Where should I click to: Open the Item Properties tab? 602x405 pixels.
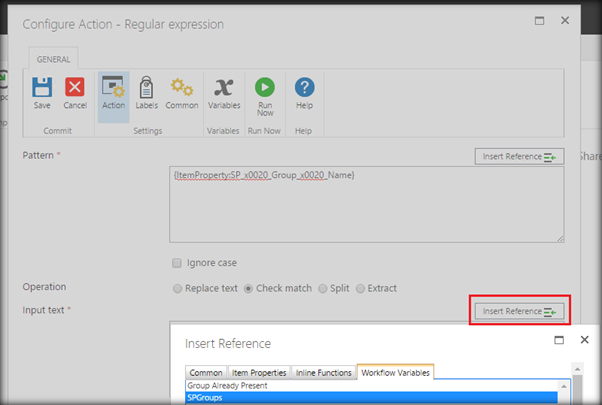[x=259, y=373]
